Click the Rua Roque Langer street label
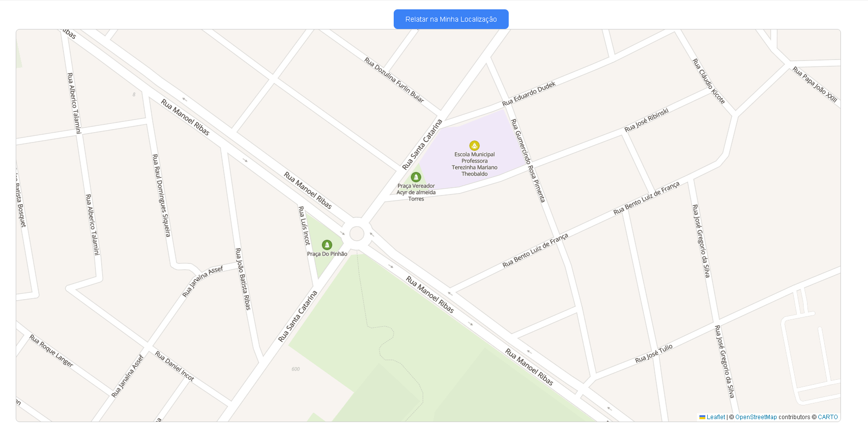The image size is (868, 426). (51, 351)
